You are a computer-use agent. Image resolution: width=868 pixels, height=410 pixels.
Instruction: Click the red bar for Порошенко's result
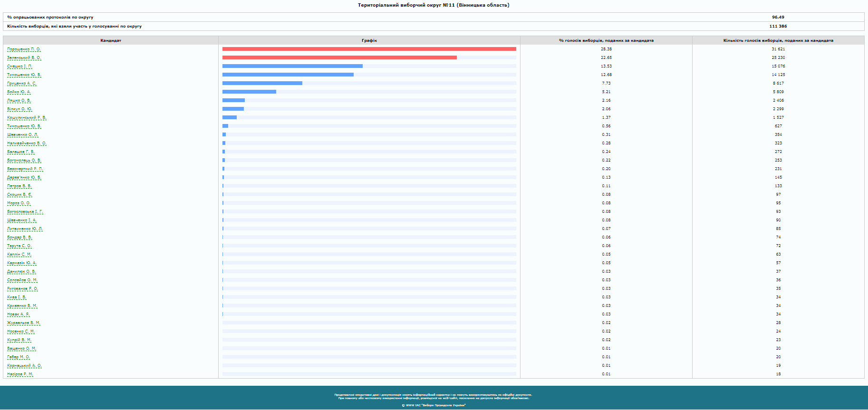(369, 49)
